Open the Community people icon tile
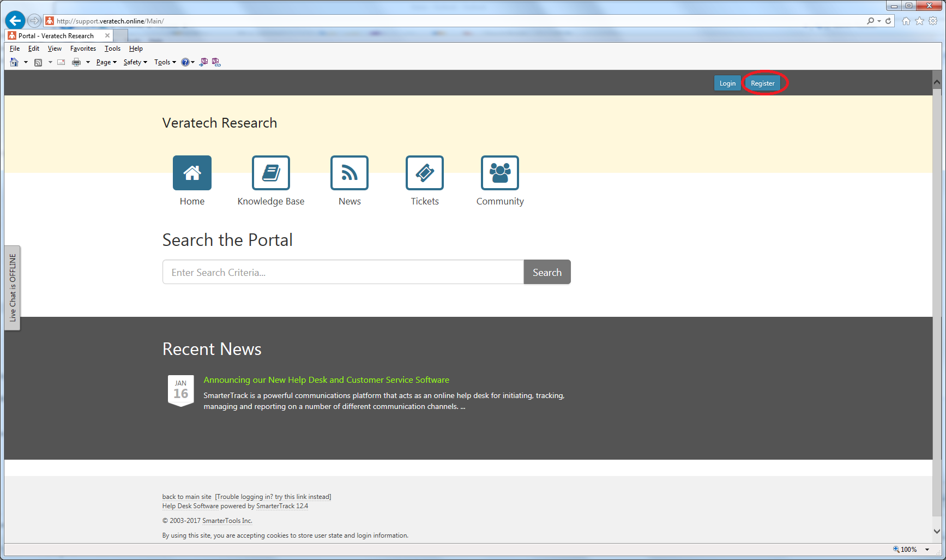946x560 pixels. pyautogui.click(x=500, y=173)
